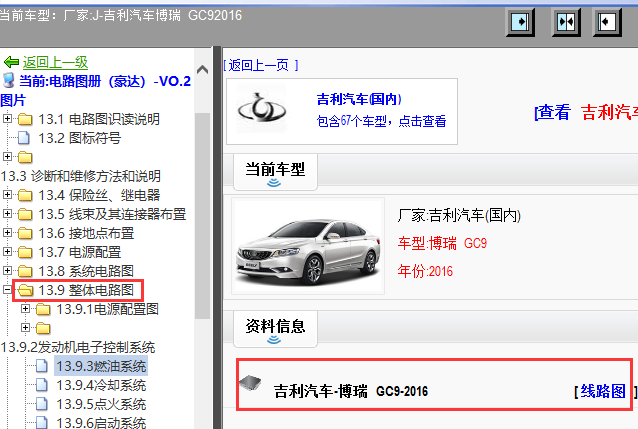Click document icon of 13.9.4冷却系统
Image resolution: width=638 pixels, height=429 pixels.
(42, 385)
